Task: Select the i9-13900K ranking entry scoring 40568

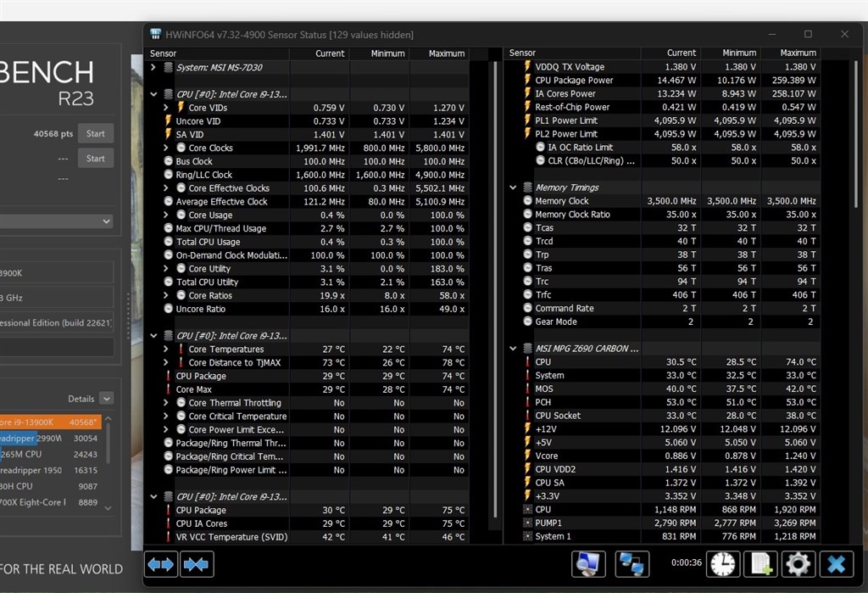Action: click(x=50, y=422)
